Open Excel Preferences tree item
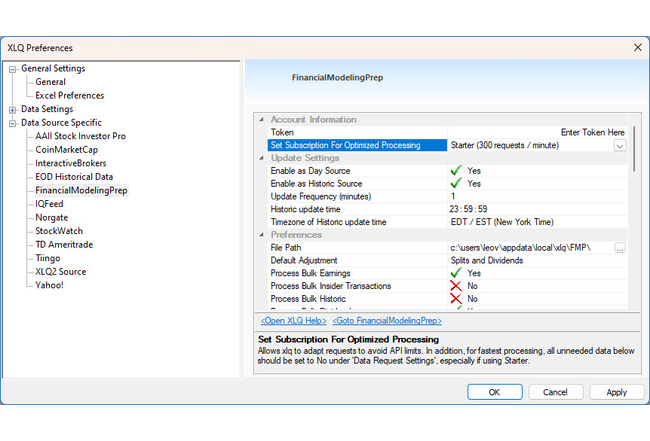The height and width of the screenshot is (441, 650). (x=70, y=96)
